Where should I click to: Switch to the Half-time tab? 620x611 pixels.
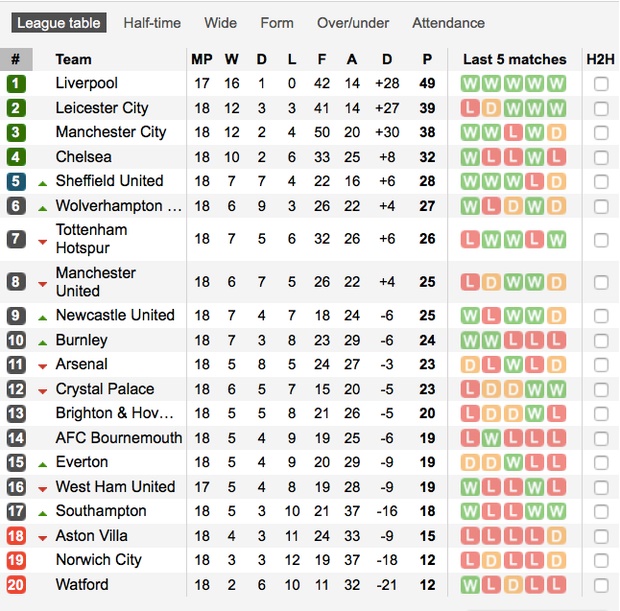point(152,22)
